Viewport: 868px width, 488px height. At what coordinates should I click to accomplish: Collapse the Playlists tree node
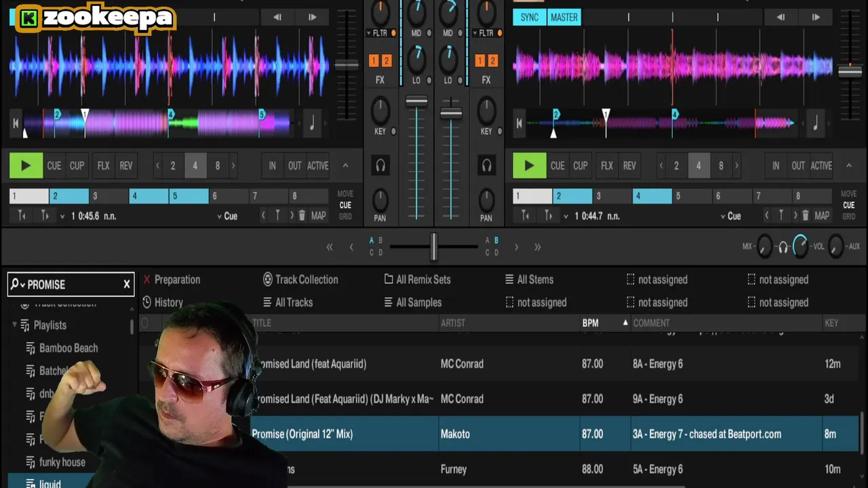15,325
